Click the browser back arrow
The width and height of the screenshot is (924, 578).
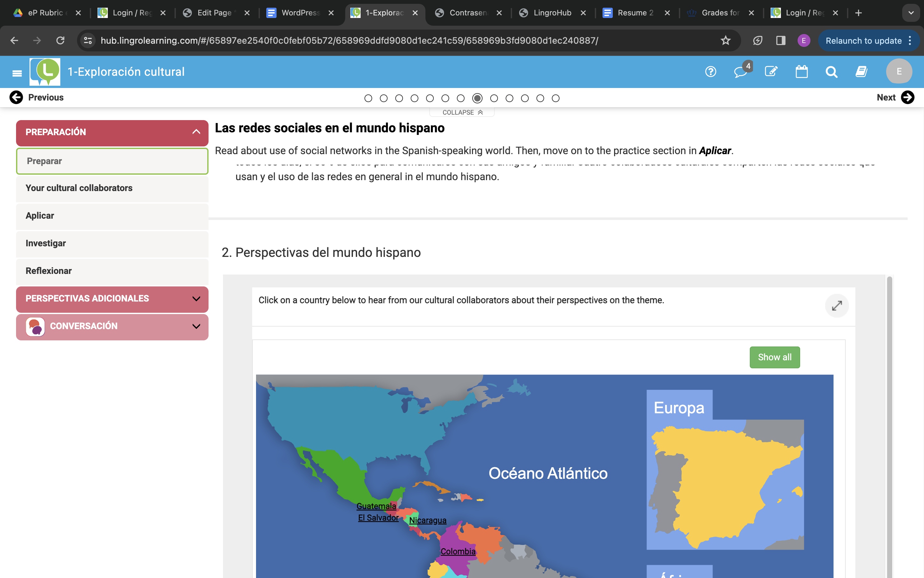click(x=14, y=40)
